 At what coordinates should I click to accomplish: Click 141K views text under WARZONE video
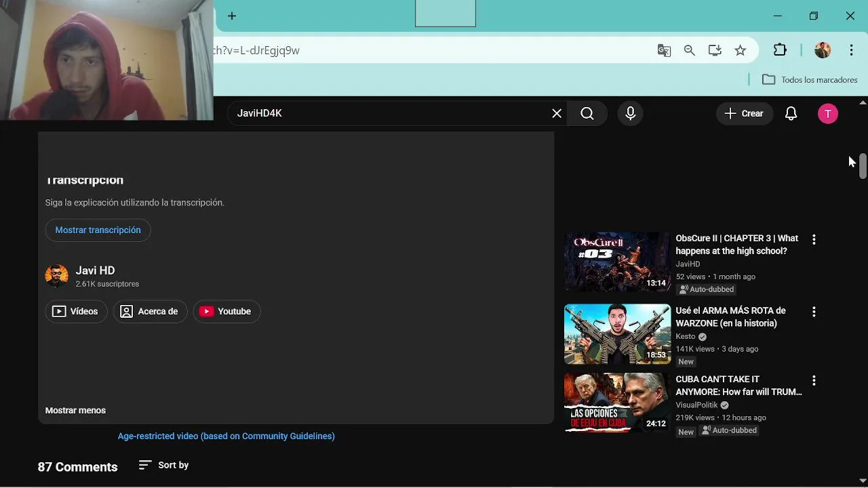pyautogui.click(x=695, y=349)
